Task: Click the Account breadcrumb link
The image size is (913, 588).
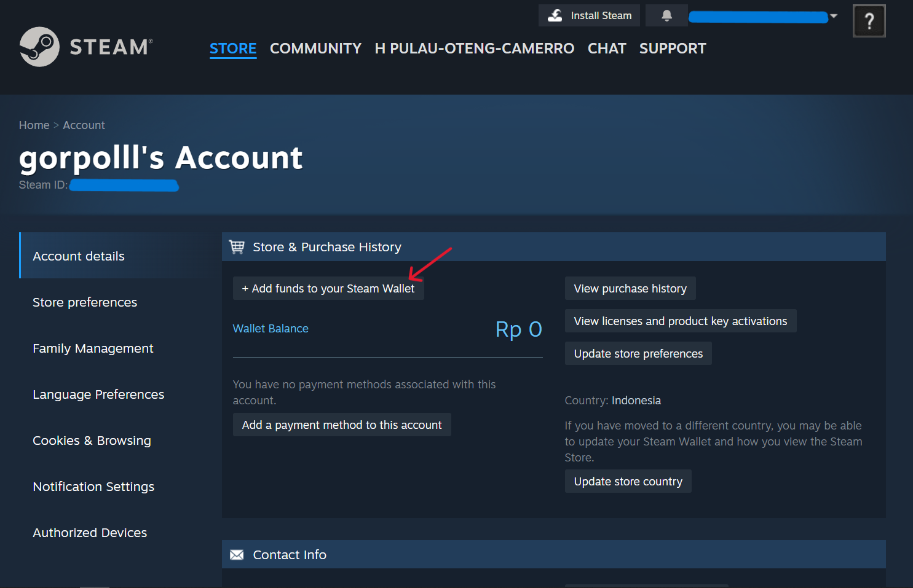Action: pos(84,125)
